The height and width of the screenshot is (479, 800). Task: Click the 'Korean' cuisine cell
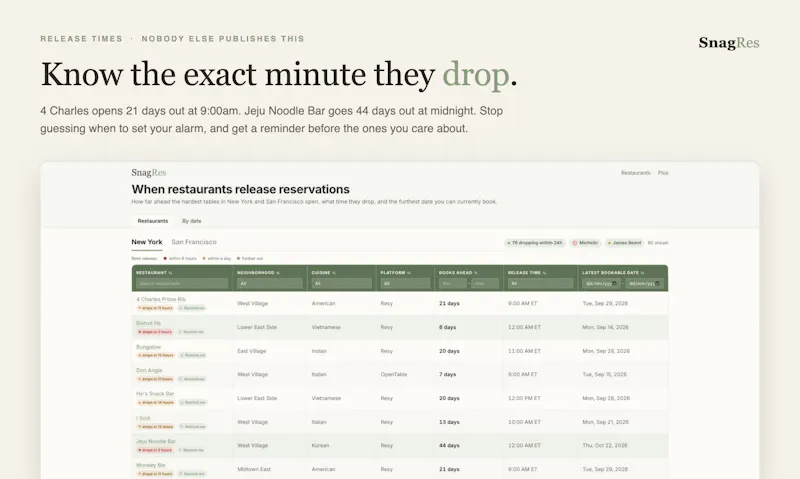click(320, 445)
